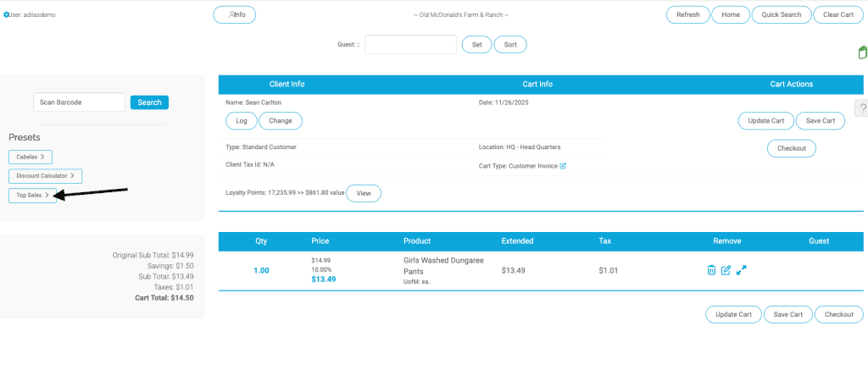This screenshot has height=387, width=868.
Task: Open the question mark help tab
Action: tap(861, 108)
